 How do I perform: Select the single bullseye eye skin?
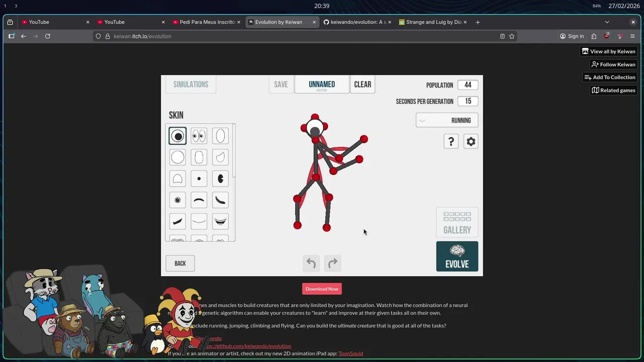178,136
